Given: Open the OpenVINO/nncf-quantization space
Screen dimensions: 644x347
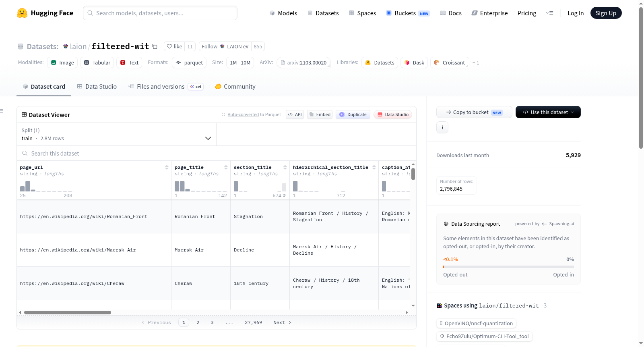Looking at the screenshot, I should (x=476, y=323).
